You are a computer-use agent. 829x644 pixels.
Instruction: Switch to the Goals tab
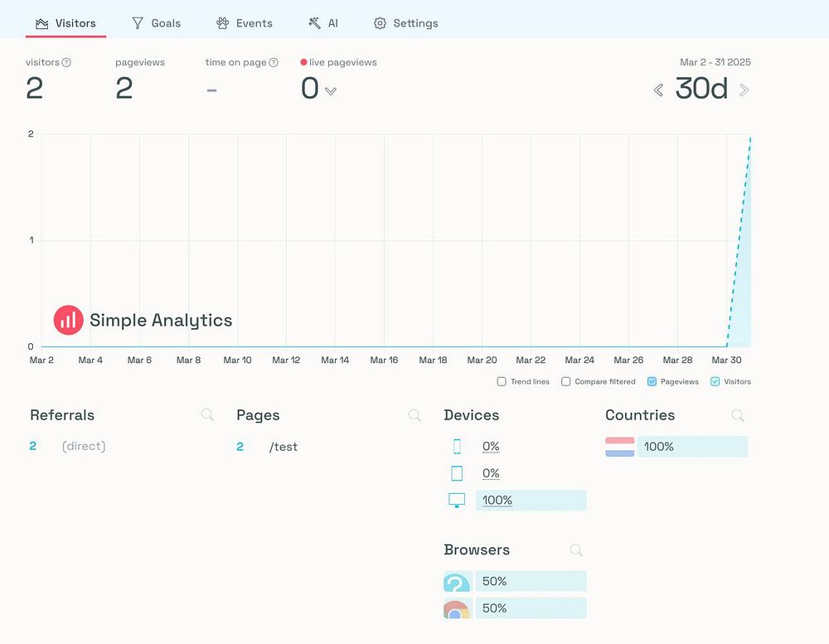[156, 23]
